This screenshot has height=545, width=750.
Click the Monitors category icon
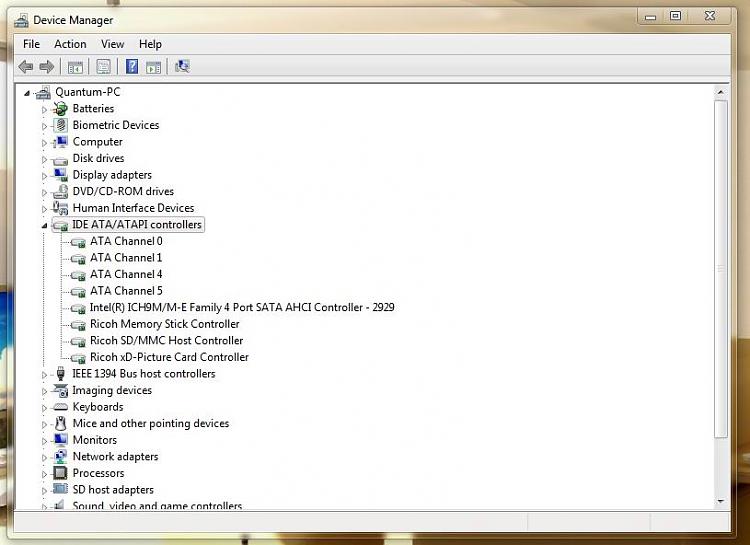60,440
